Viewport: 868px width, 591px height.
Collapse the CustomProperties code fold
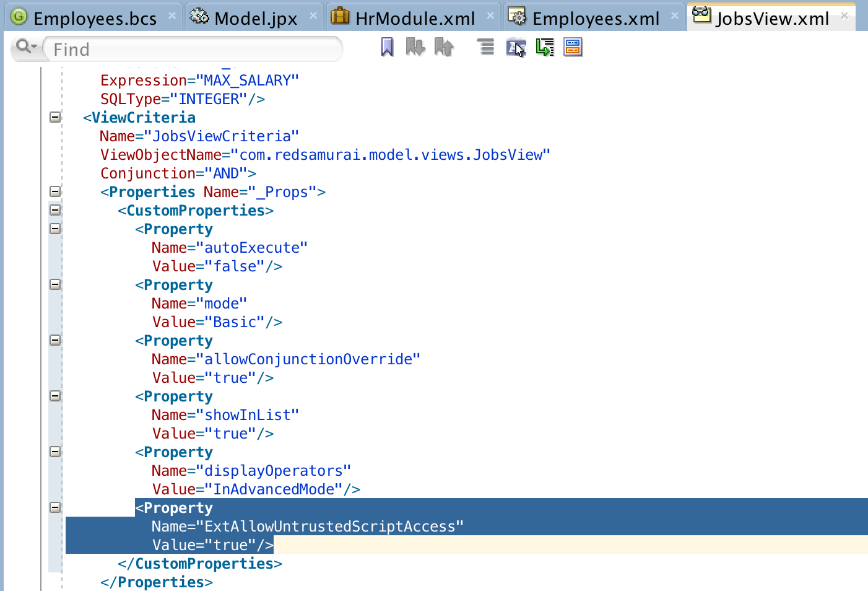pos(54,210)
